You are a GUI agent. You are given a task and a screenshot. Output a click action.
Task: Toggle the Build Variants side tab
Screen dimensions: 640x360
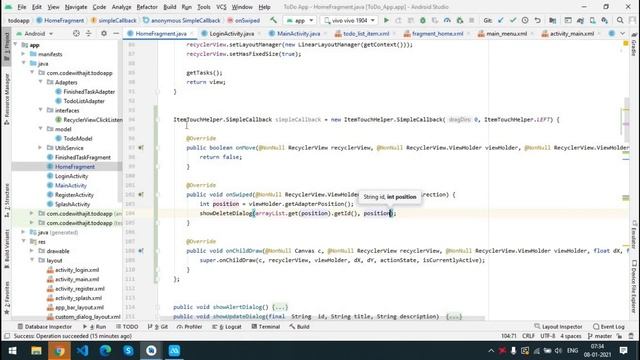pos(7,249)
